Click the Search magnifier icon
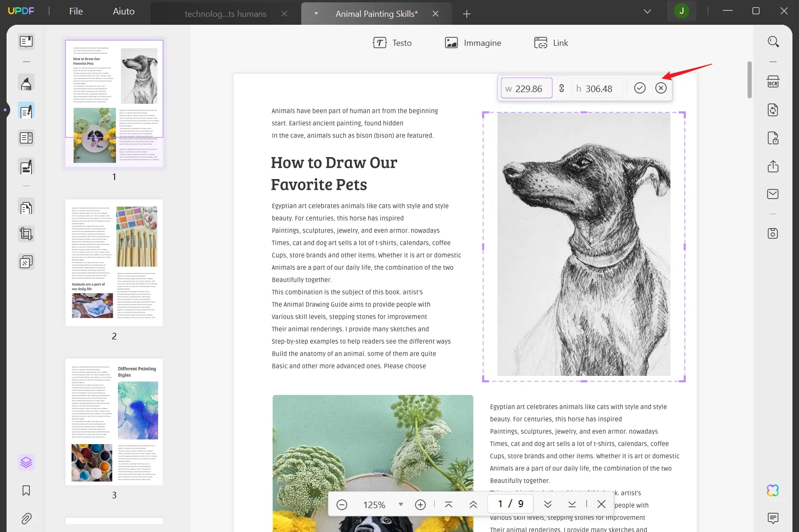 point(773,42)
